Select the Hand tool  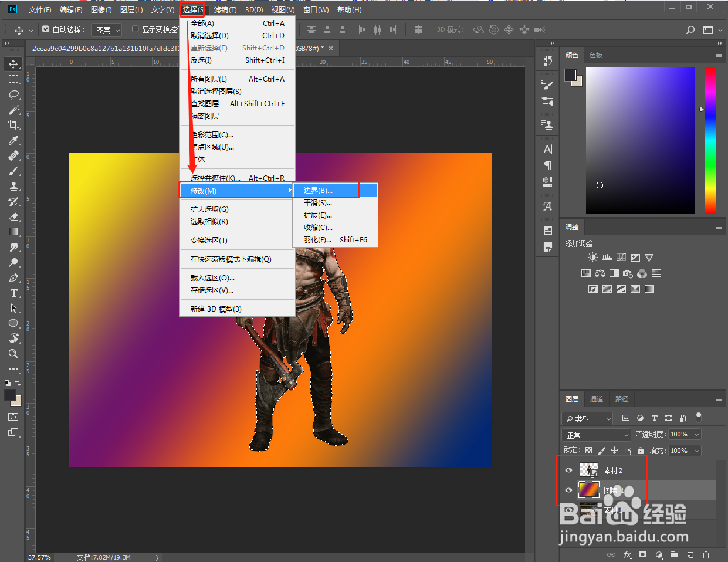point(13,338)
